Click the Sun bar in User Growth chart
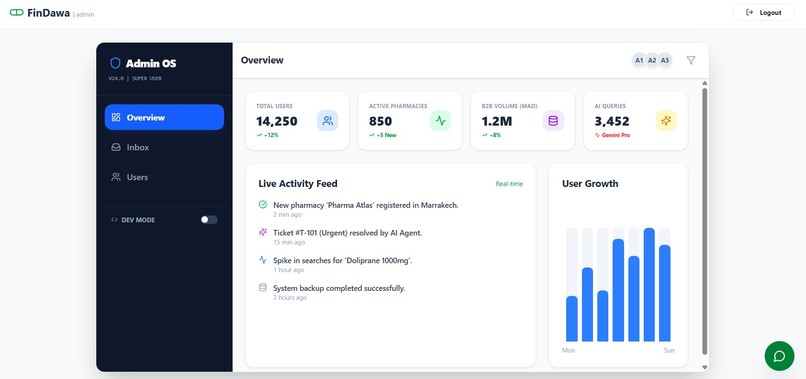The width and height of the screenshot is (806, 379). (x=665, y=293)
